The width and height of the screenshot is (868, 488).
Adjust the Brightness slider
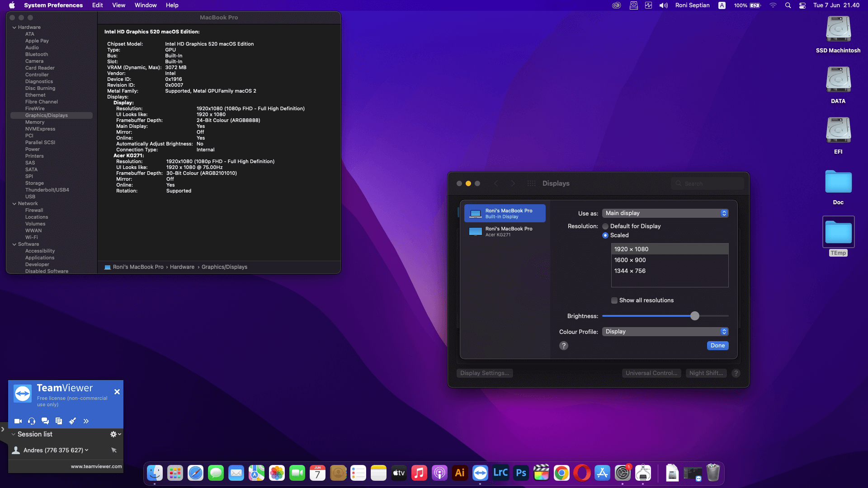coord(694,316)
